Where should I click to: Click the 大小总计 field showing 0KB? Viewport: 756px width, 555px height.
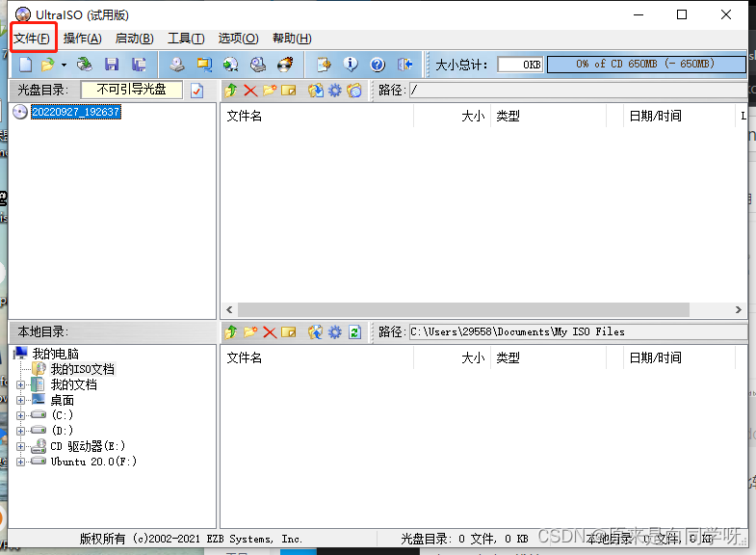tap(520, 65)
